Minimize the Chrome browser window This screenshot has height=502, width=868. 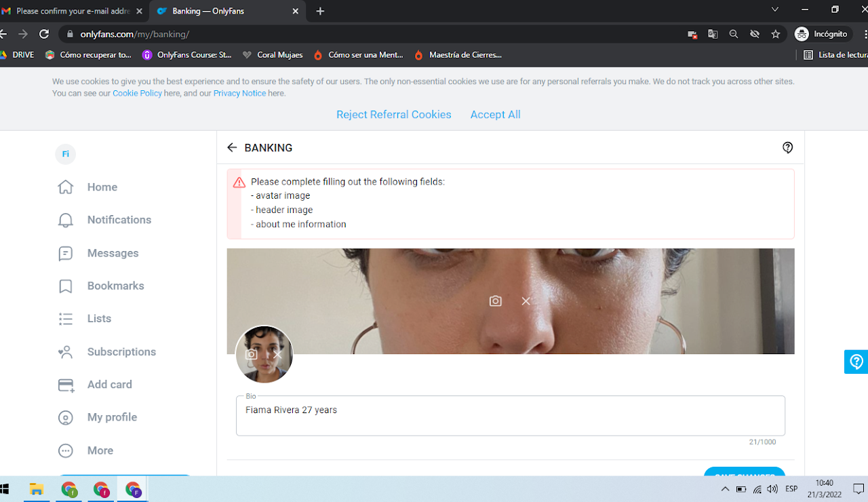(805, 9)
